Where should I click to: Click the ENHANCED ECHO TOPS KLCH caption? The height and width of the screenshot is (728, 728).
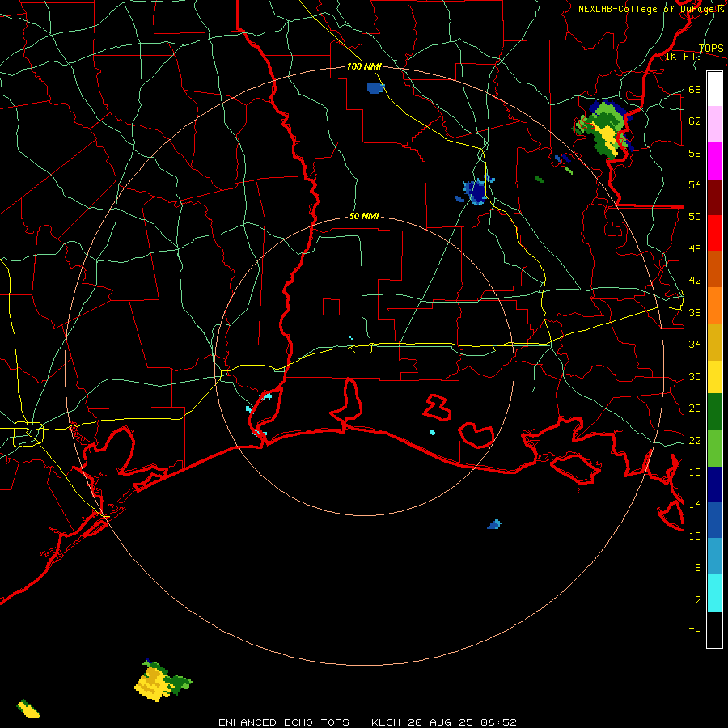point(367,722)
